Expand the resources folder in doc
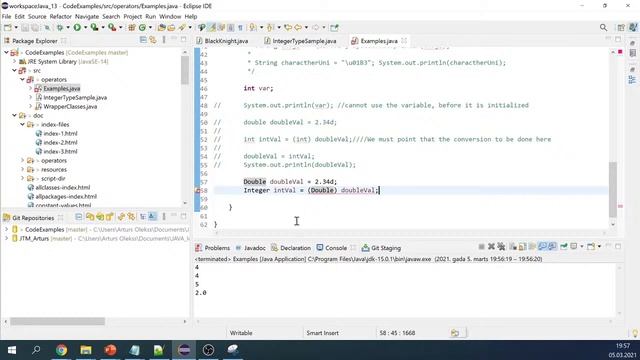 (22, 169)
